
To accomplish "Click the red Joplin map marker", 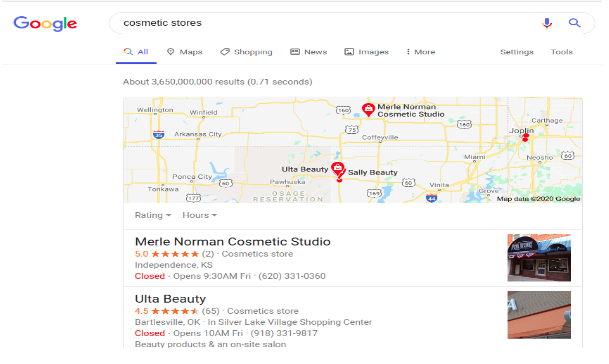I will click(525, 137).
